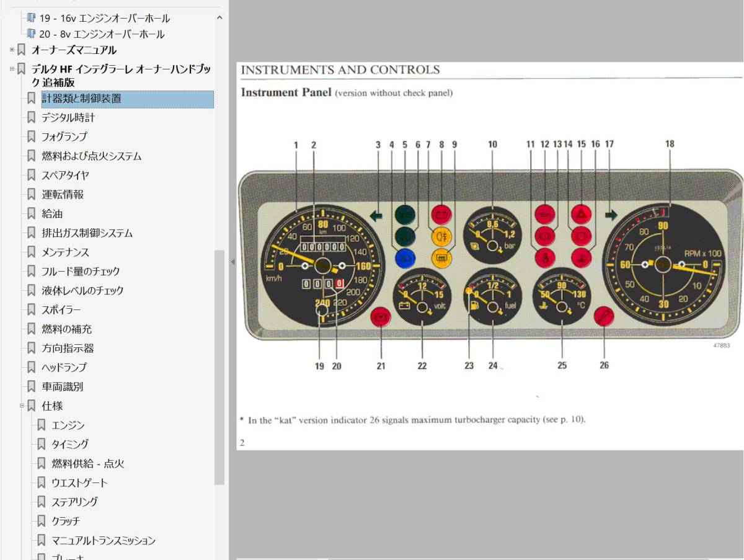Jump to 燃料および点火システム bookmark
The image size is (744, 560).
[x=92, y=156]
